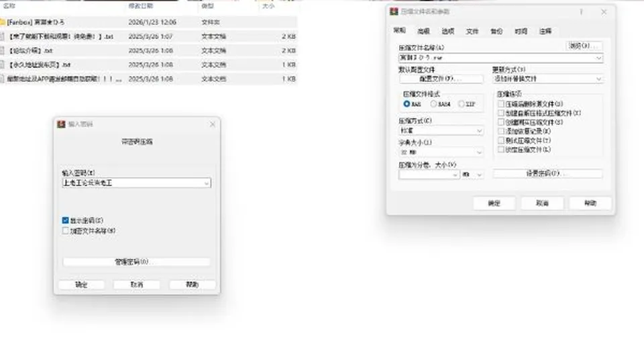Sort file list by the 名称 name column
The width and height of the screenshot is (644, 358).
click(9, 6)
